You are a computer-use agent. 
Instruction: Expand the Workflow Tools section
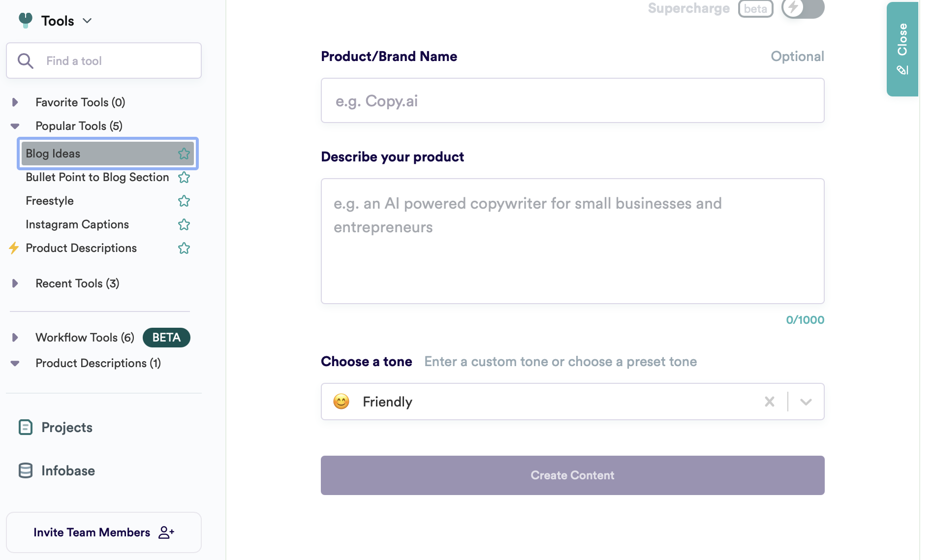tap(15, 338)
